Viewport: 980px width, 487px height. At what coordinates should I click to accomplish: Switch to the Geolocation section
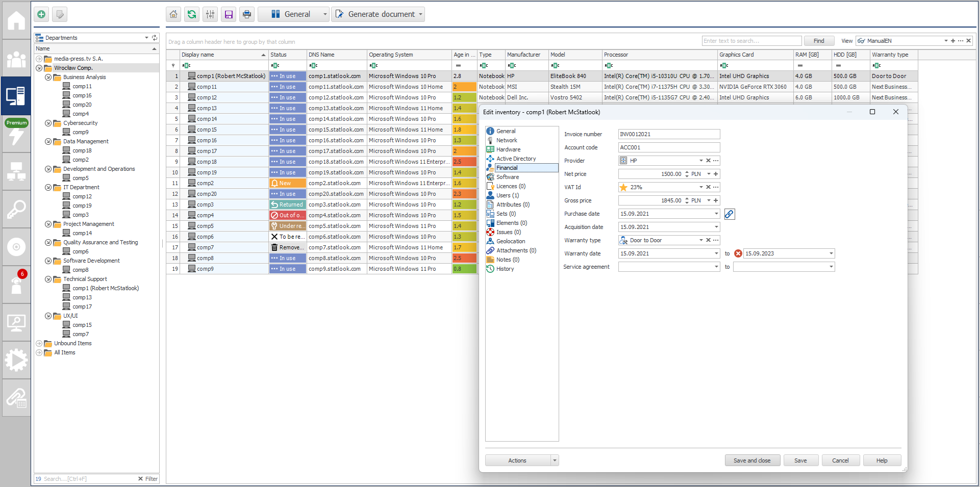511,241
